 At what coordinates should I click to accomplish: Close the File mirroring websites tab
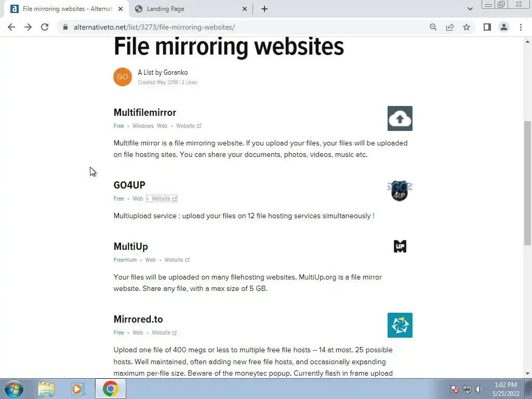pyautogui.click(x=121, y=9)
